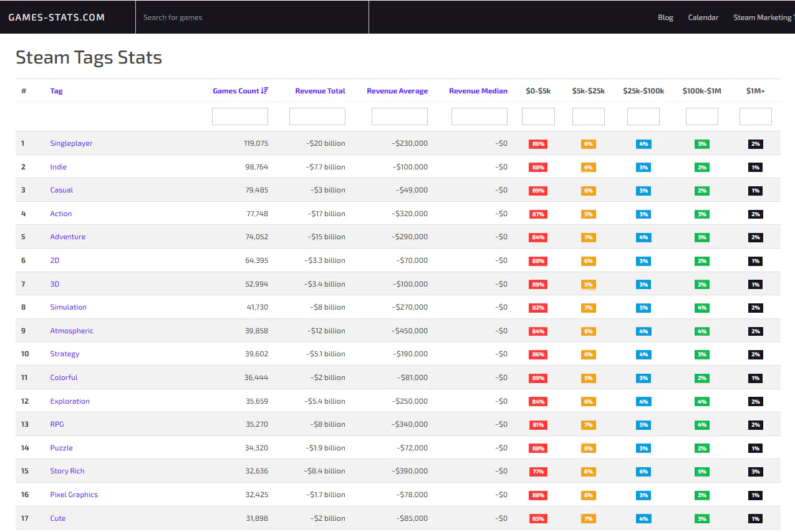The width and height of the screenshot is (795, 532).
Task: Open the Action tag link
Action: point(60,214)
